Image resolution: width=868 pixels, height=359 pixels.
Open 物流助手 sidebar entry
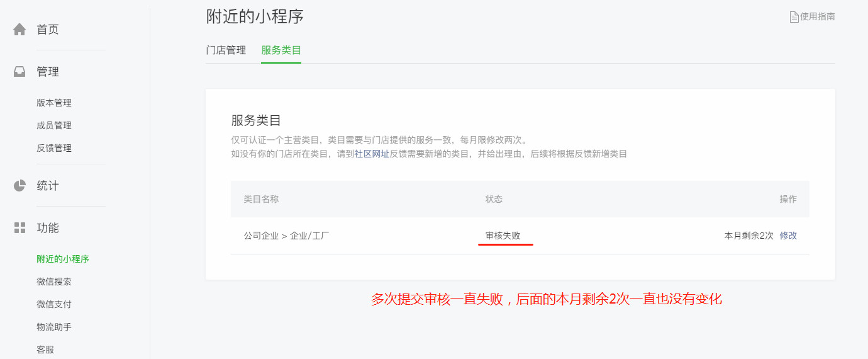(x=54, y=327)
